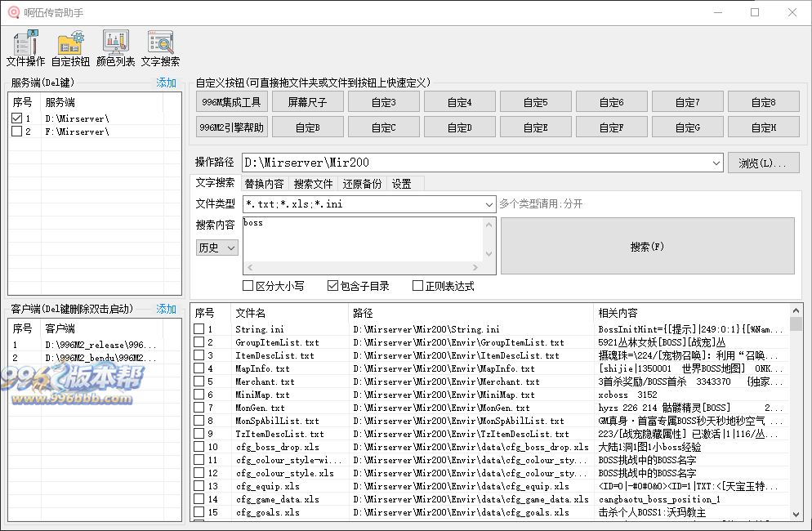Image resolution: width=812 pixels, height=531 pixels.
Task: Open the 颜色列表 tool icon
Action: [116, 47]
